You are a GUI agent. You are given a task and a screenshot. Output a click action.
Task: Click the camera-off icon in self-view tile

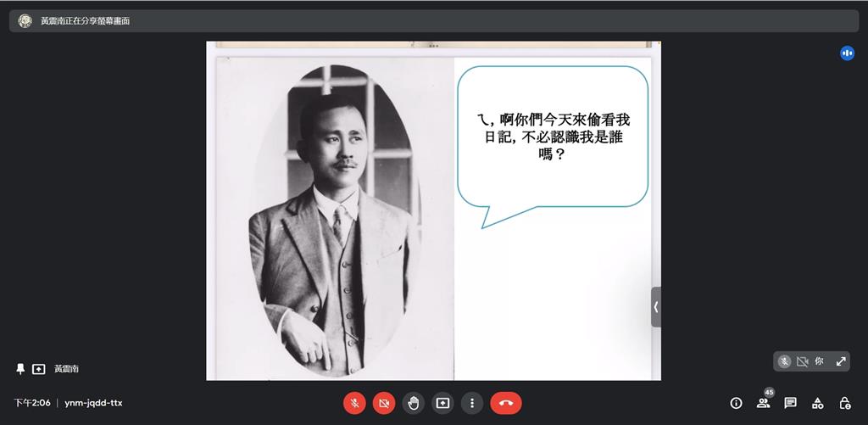coord(802,362)
